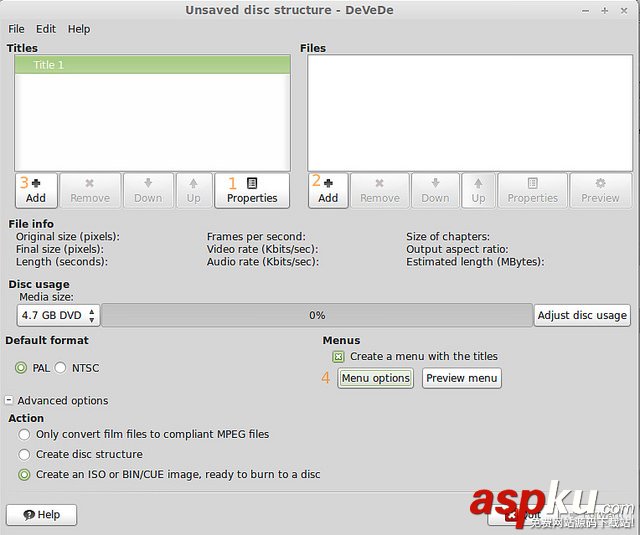640x535 pixels.
Task: Remove the selected title
Action: click(x=90, y=191)
